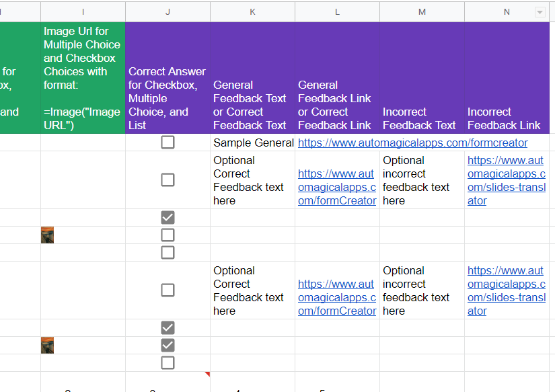Viewport: 555px width, 392px height.
Task: Uncheck the checkbox beside the second painting thumbnail
Action: (168, 346)
